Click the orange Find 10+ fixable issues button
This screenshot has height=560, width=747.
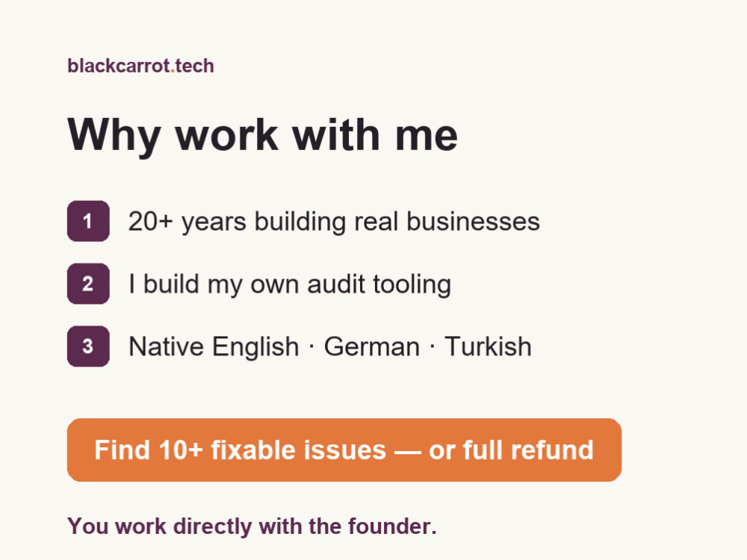[344, 450]
